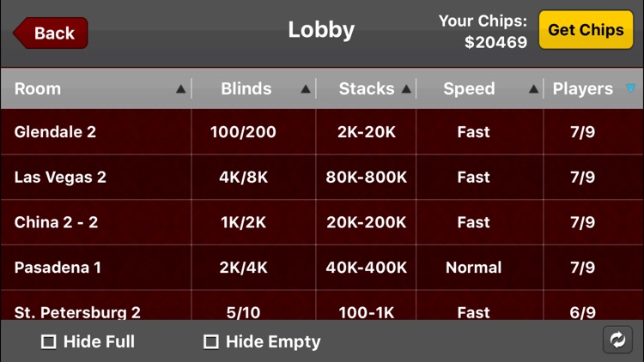The image size is (644, 362).
Task: Select the St. Petersburg 2 room
Action: [77, 311]
